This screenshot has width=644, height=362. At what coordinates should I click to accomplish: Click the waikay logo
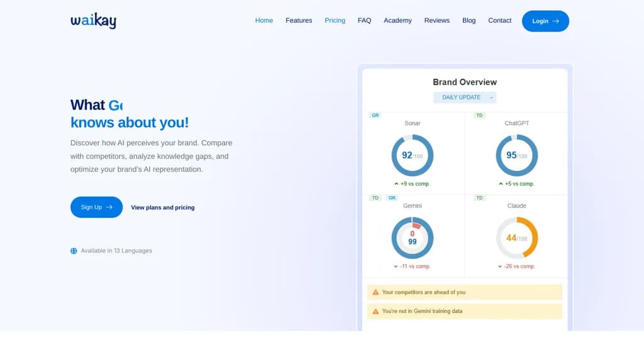click(x=93, y=21)
